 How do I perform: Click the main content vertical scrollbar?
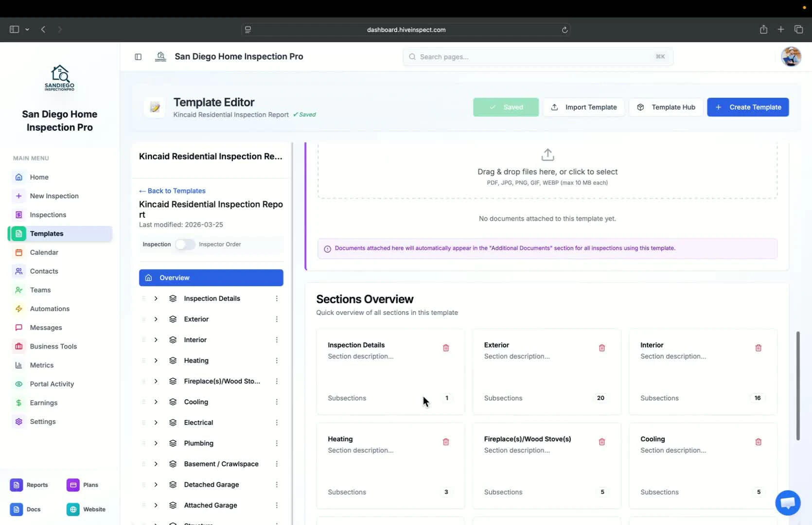tap(798, 386)
